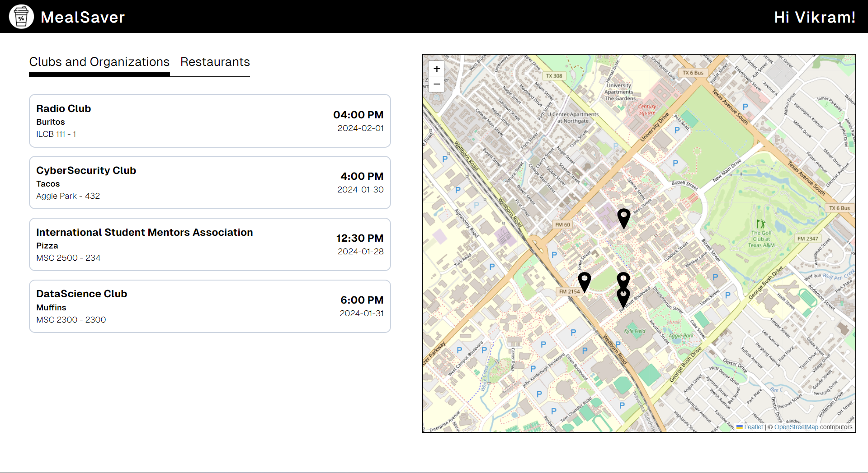
Task: Follow the Leaflet attribution link
Action: [x=753, y=427]
